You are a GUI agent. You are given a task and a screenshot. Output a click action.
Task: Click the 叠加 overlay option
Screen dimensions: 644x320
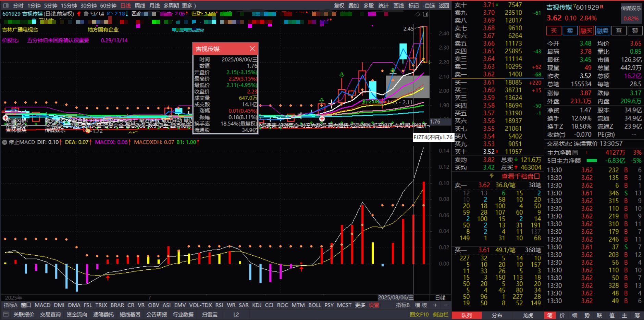pos(354,5)
